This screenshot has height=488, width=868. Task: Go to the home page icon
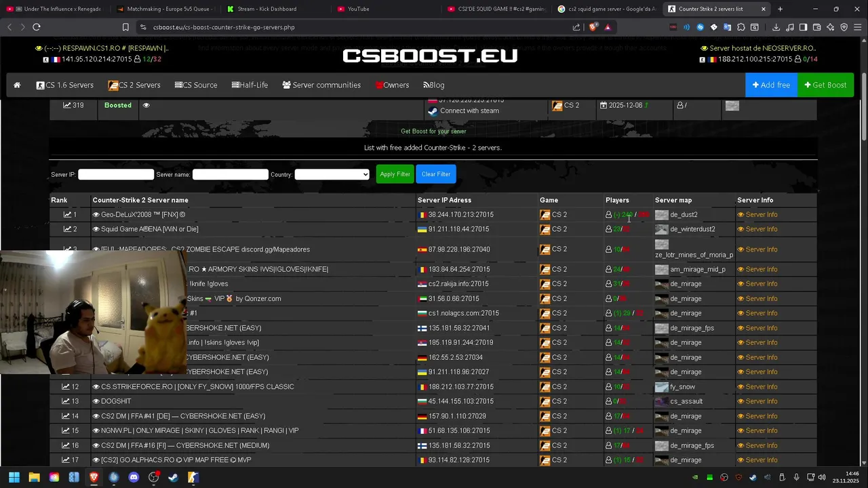(x=17, y=85)
